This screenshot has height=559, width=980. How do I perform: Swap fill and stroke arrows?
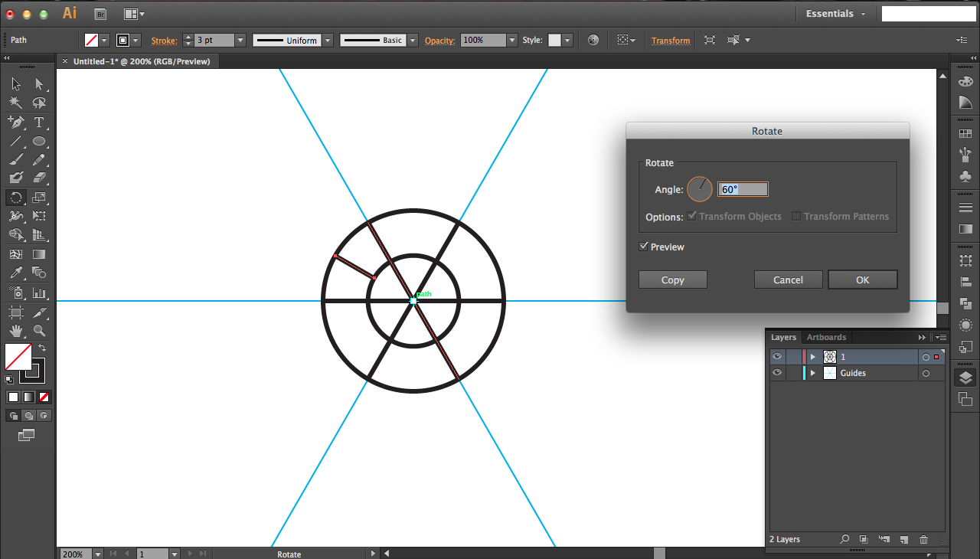tap(42, 348)
